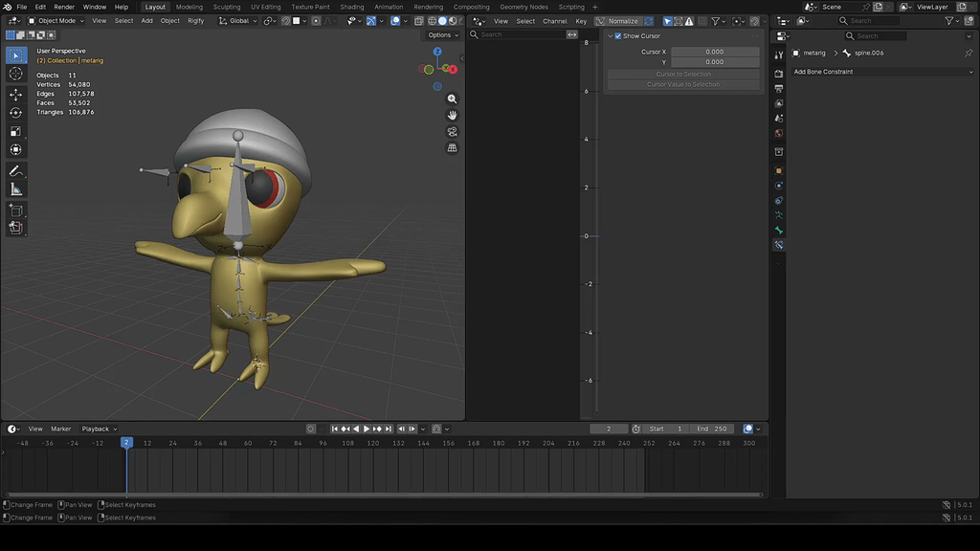Uncheck the Show Cursor checkbox
This screenshot has width=980, height=551.
tap(618, 36)
